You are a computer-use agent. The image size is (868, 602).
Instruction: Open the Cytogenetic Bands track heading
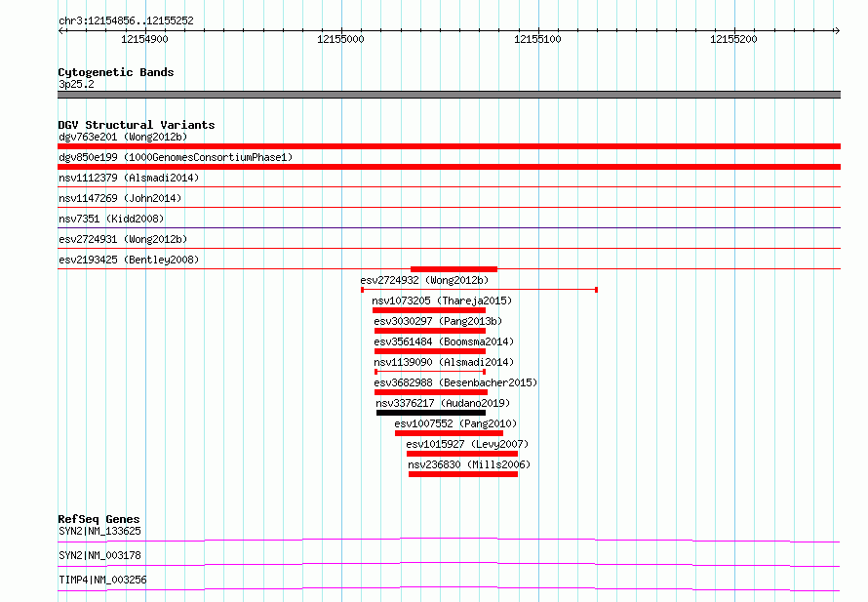tap(116, 72)
